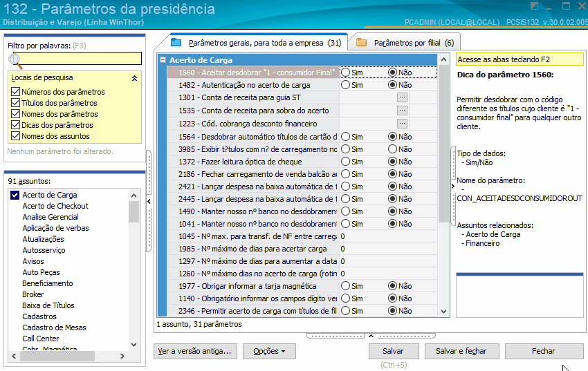Edit value of 1260 máximo dias acerto de carga

[388, 274]
